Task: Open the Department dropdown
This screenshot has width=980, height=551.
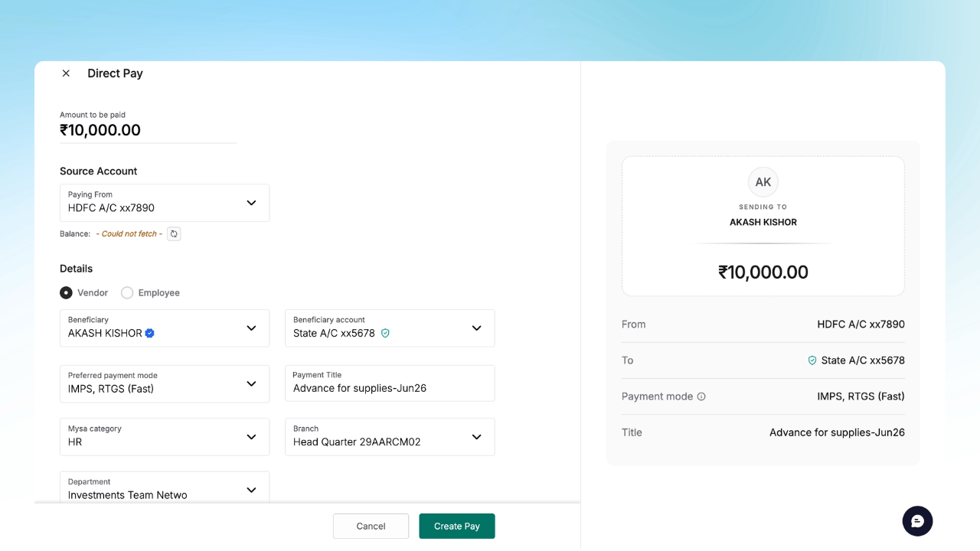Action: pos(165,487)
